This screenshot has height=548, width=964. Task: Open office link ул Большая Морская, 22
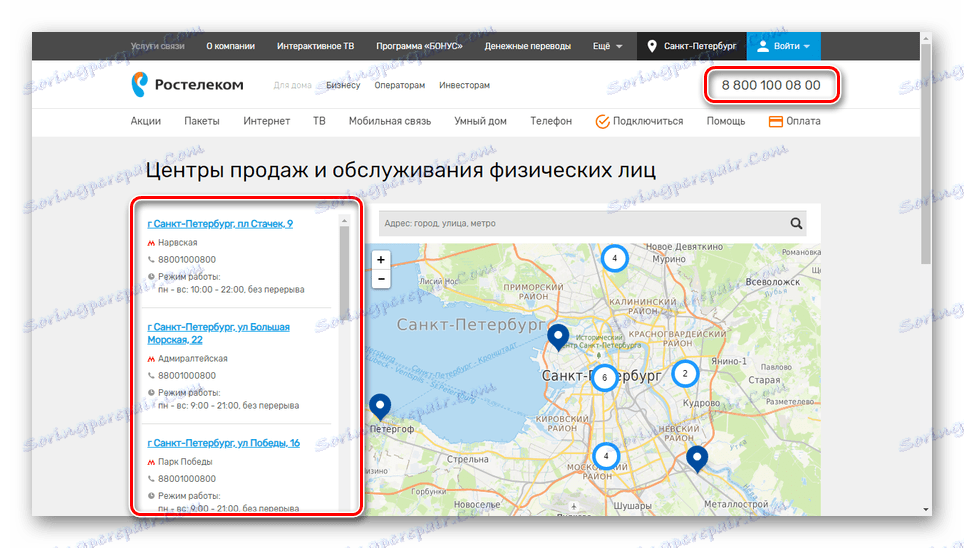(218, 333)
